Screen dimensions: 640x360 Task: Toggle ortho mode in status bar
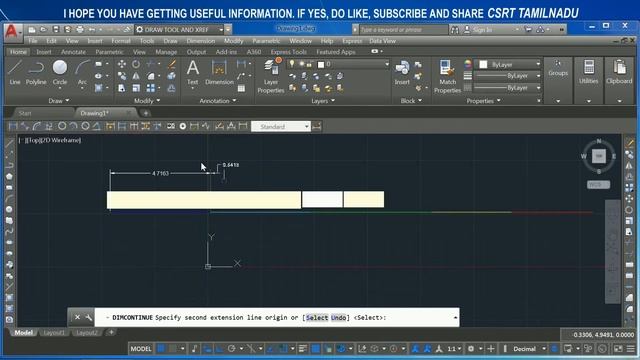point(219,349)
